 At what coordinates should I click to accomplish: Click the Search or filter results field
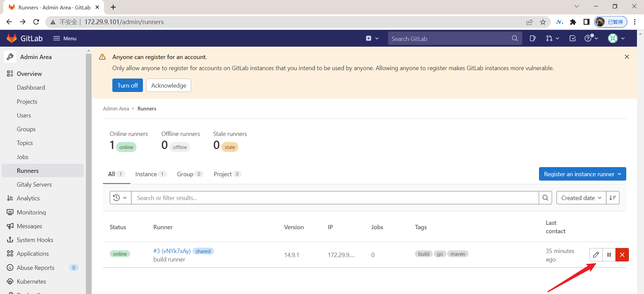pos(335,198)
